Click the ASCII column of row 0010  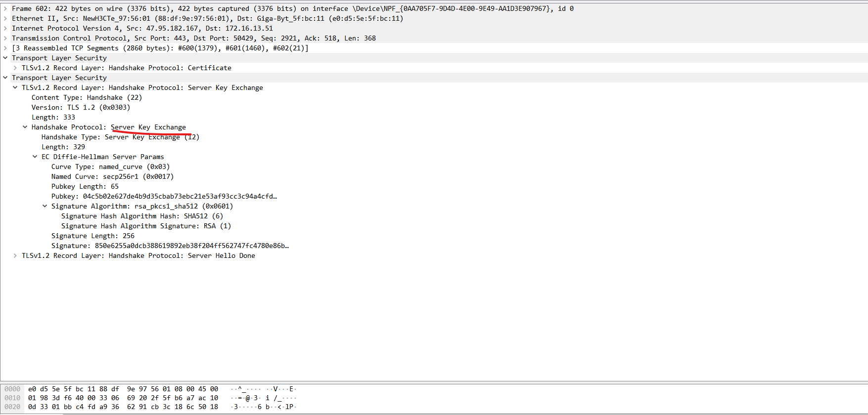click(264, 398)
